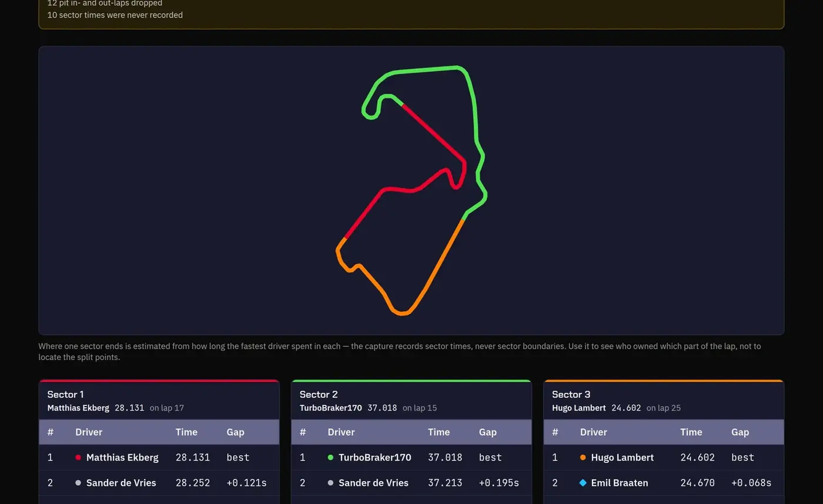Image resolution: width=823 pixels, height=504 pixels.
Task: Click the caption starting "Where one sector ends"
Action: click(400, 351)
